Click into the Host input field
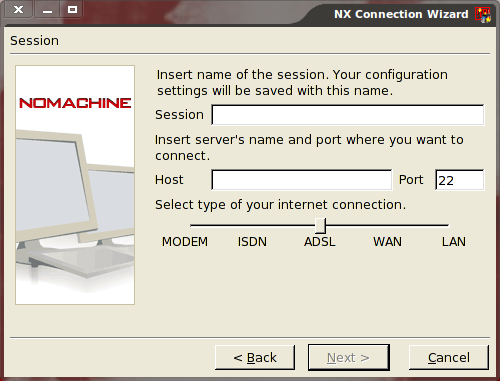500x381 pixels. (302, 180)
